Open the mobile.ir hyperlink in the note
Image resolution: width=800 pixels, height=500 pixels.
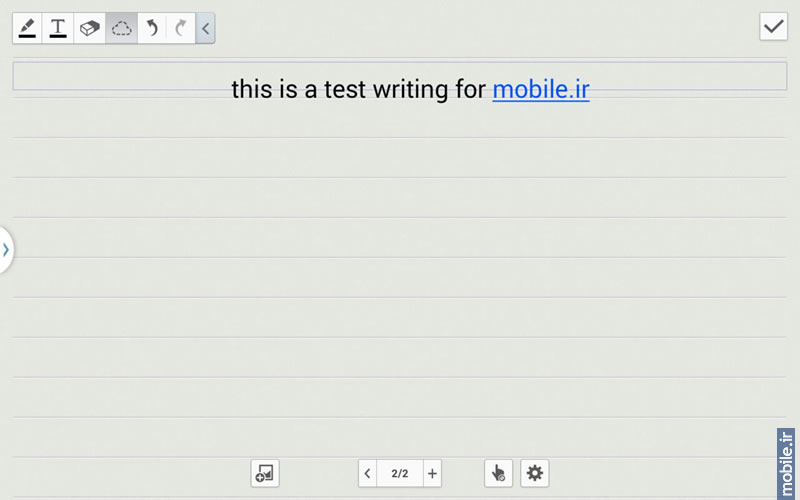coord(541,89)
